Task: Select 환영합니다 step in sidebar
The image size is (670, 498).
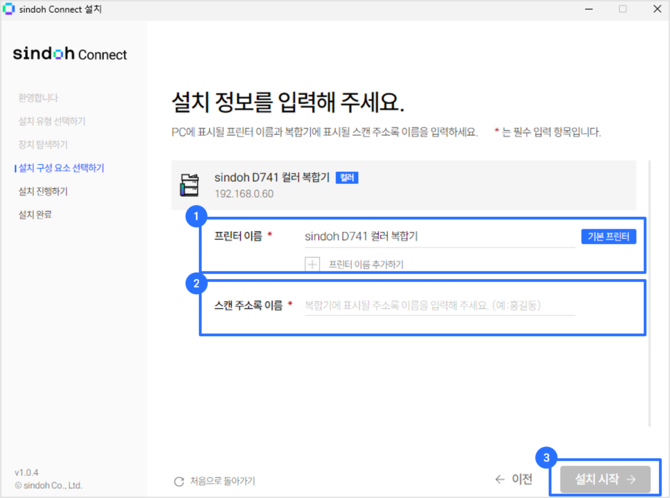Action: coord(38,98)
